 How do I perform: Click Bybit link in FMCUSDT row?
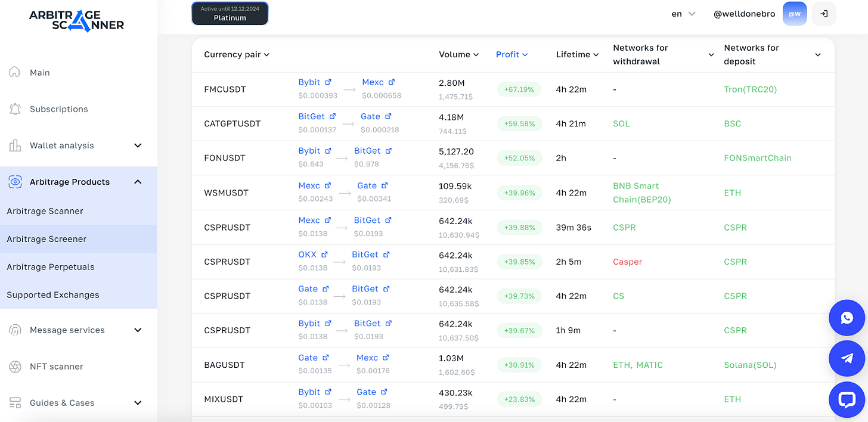coord(309,82)
